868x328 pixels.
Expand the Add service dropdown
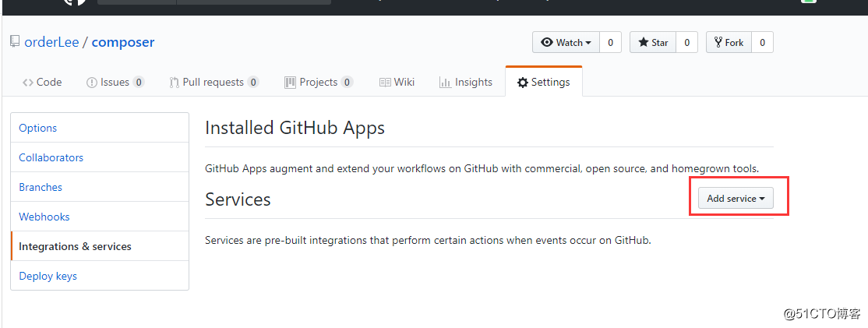[x=736, y=198]
